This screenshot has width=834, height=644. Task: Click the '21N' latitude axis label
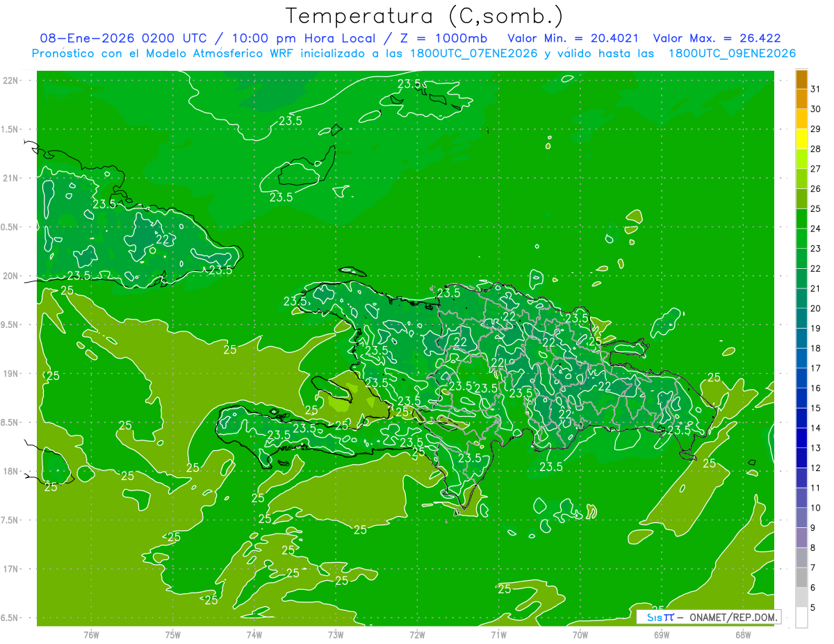(11, 178)
